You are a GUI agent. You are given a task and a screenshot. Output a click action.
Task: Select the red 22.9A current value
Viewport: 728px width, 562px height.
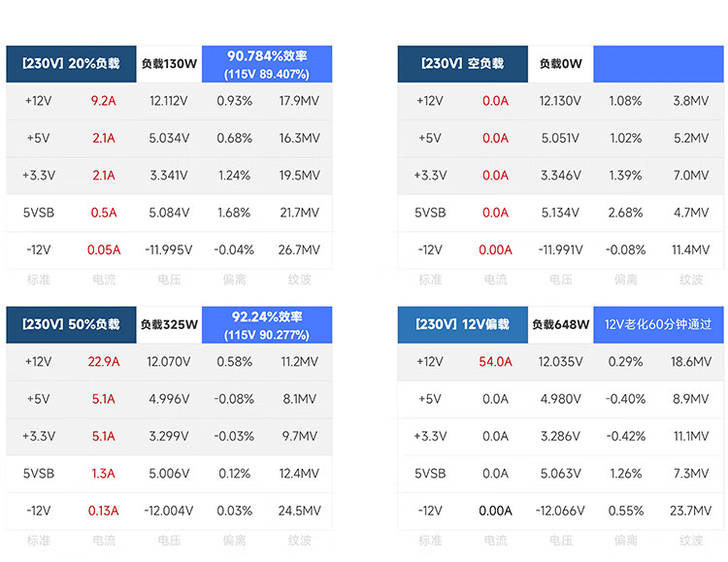click(103, 362)
